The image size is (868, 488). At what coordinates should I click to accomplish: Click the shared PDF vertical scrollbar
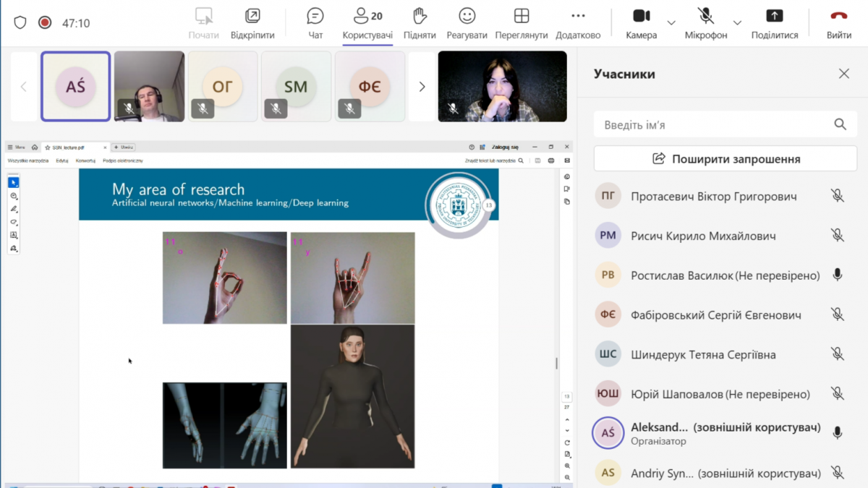pyautogui.click(x=556, y=363)
